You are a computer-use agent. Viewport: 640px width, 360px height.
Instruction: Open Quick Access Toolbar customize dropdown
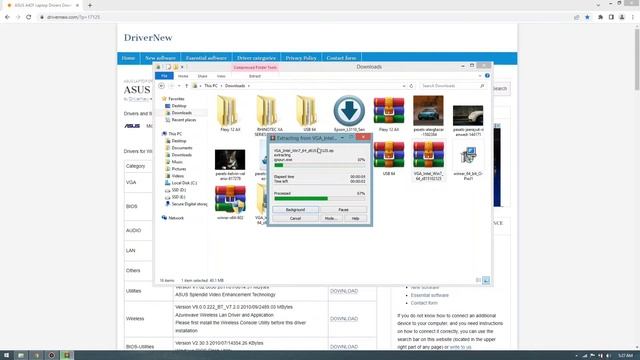[182, 67]
